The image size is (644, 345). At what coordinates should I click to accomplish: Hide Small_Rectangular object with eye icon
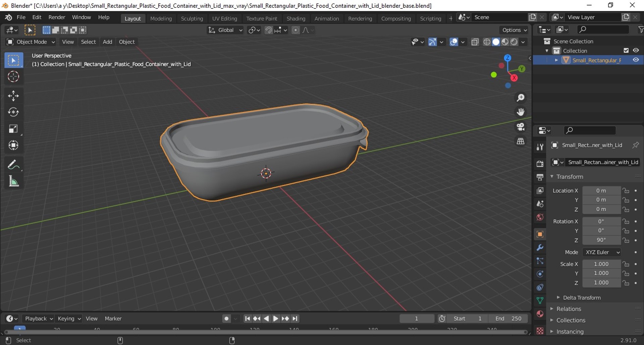click(x=636, y=60)
